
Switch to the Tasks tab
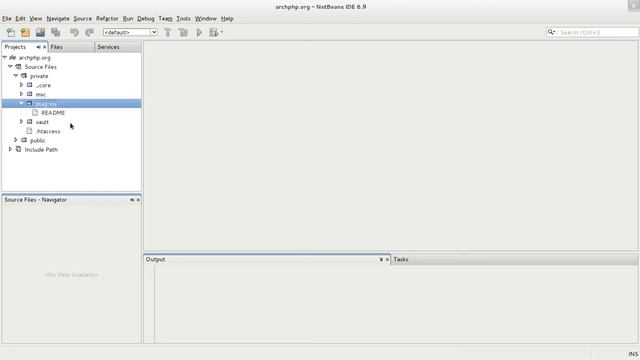(x=401, y=259)
